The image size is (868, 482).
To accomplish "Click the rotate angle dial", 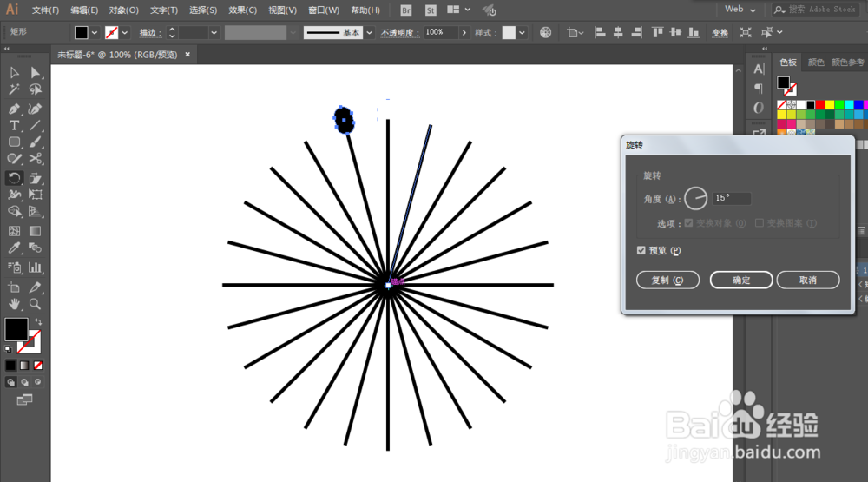I will (x=696, y=198).
